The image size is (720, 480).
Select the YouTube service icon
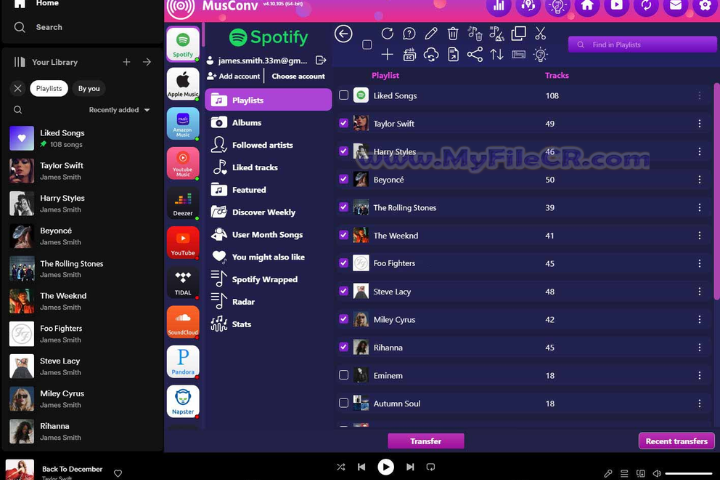point(183,243)
